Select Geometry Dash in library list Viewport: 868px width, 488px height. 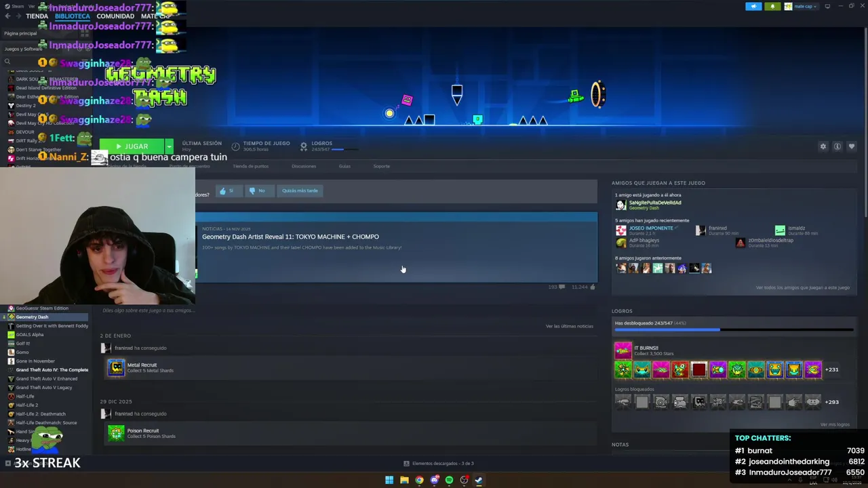tap(44, 317)
